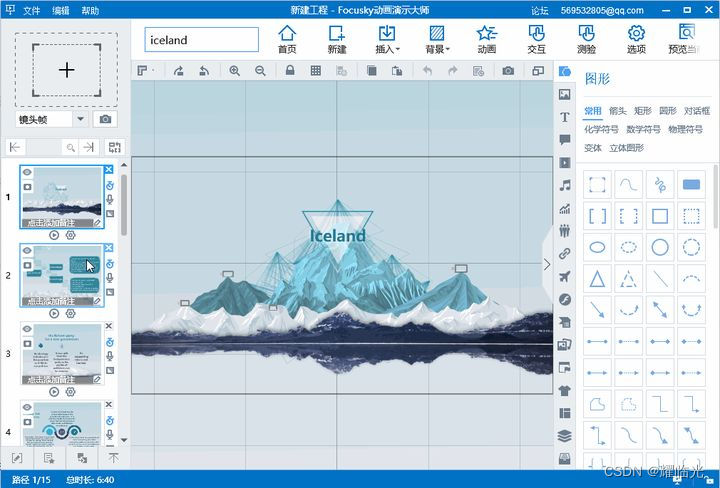
Task: Toggle microphone recording for frame 3
Action: coord(110,356)
